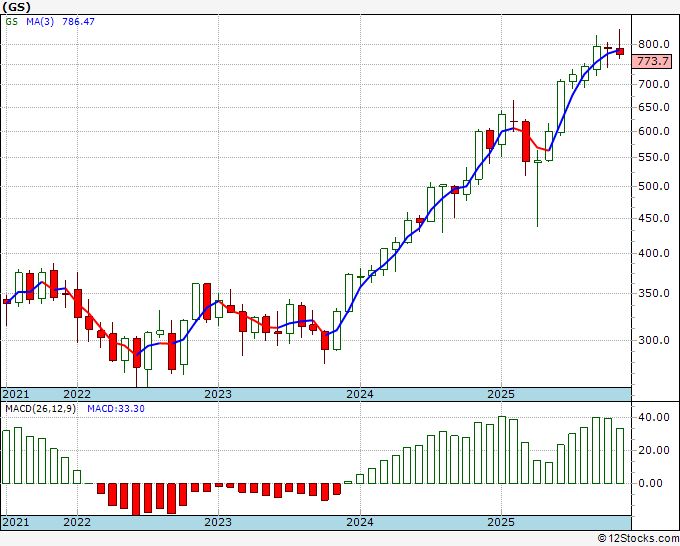Select the MACD(26,12,9) indicator label
Image resolution: width=680 pixels, height=546 pixels.
[40, 409]
